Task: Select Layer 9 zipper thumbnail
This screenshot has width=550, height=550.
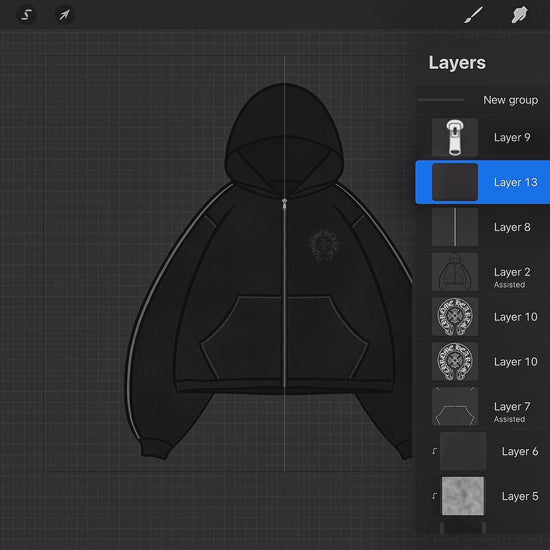Action: [x=455, y=137]
